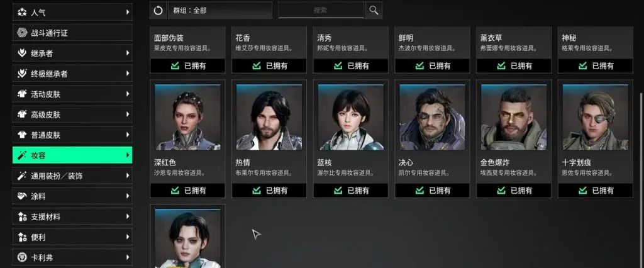Click the magnifier search icon
The image size is (644, 268).
click(374, 10)
